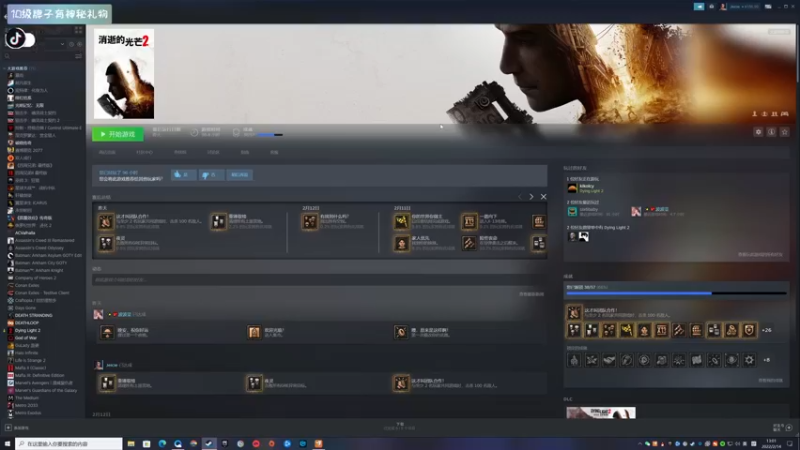This screenshot has width=800, height=450.
Task: Start the game with 开始游戏
Action: pos(118,134)
